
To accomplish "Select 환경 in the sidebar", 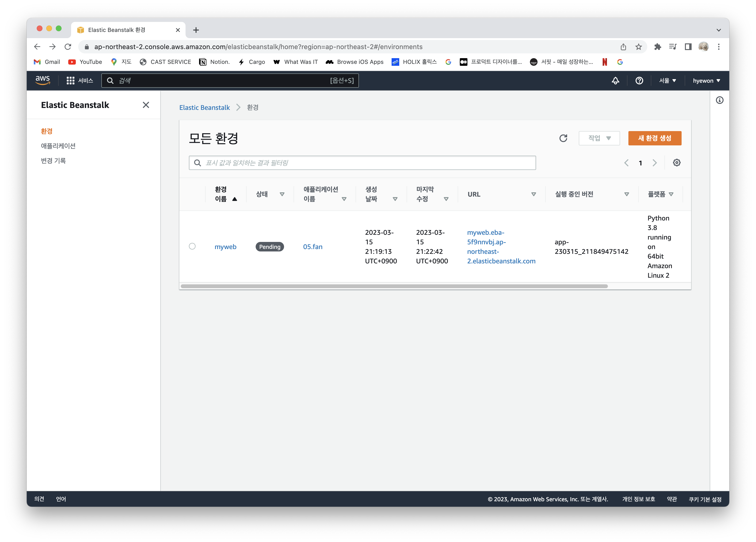I will click(x=47, y=131).
